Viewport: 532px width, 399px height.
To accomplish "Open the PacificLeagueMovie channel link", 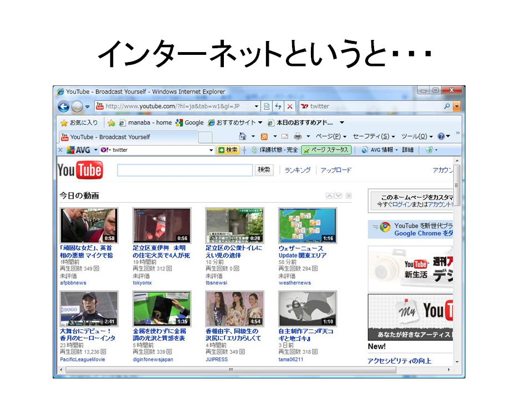I will click(83, 359).
